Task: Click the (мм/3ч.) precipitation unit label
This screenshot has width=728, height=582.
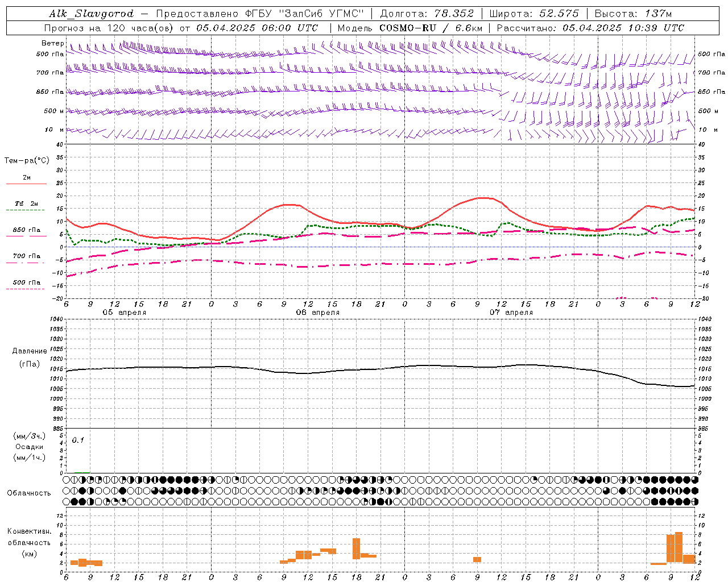Action: pyautogui.click(x=30, y=436)
